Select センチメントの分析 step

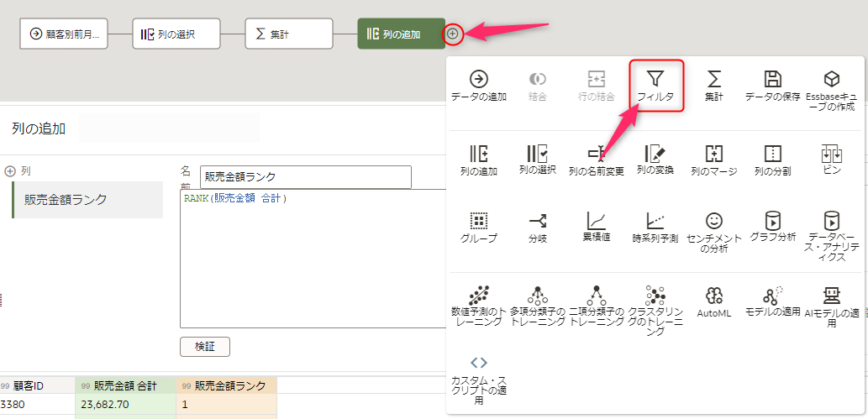pos(714,233)
